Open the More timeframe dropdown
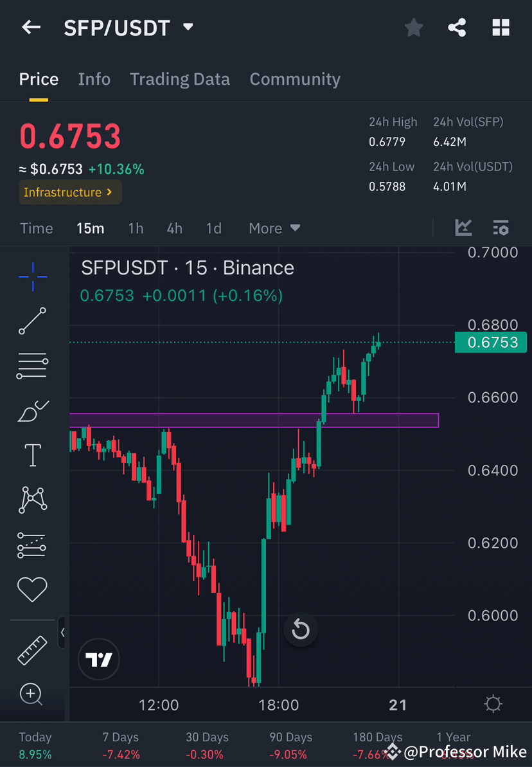The image size is (532, 767). coord(274,228)
